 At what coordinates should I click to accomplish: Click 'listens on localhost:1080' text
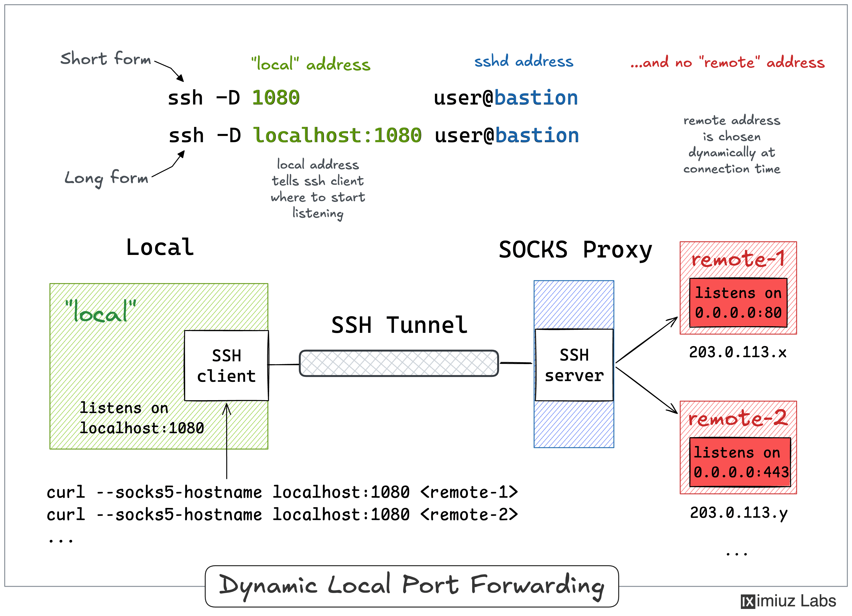pyautogui.click(x=142, y=418)
